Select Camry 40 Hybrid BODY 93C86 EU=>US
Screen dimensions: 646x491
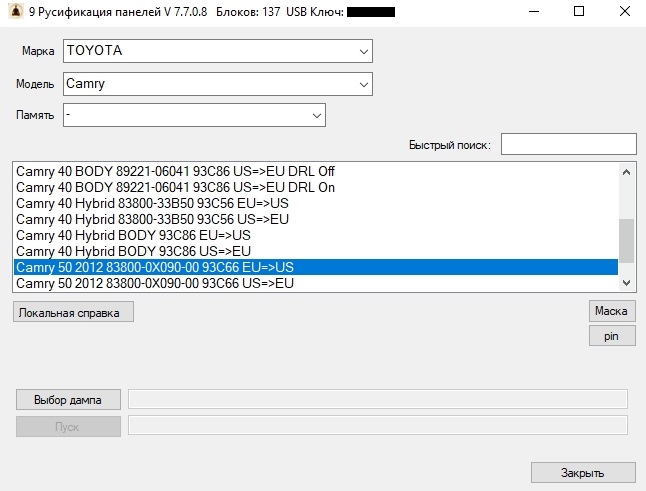[x=316, y=235]
